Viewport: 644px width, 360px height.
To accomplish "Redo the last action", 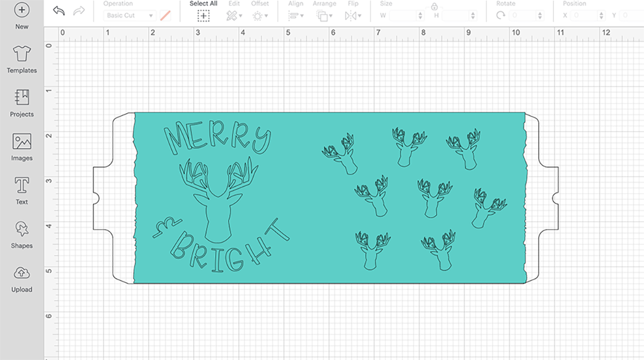I will pos(79,11).
